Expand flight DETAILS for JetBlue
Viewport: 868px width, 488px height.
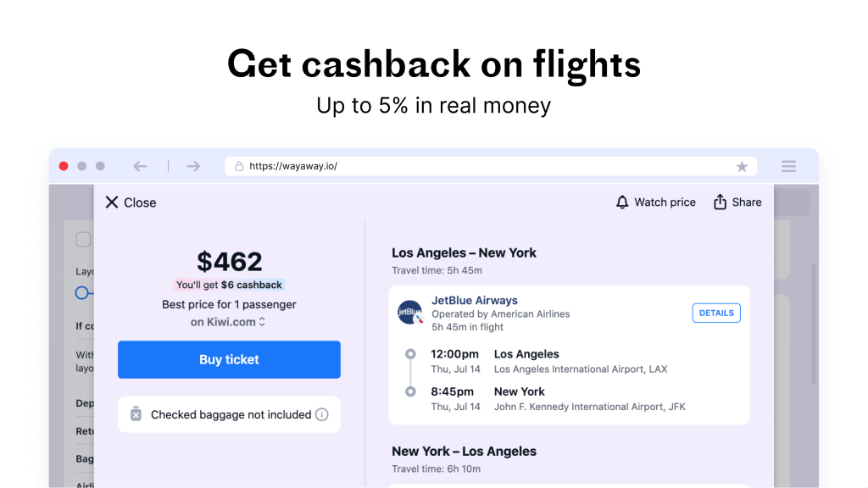click(716, 313)
